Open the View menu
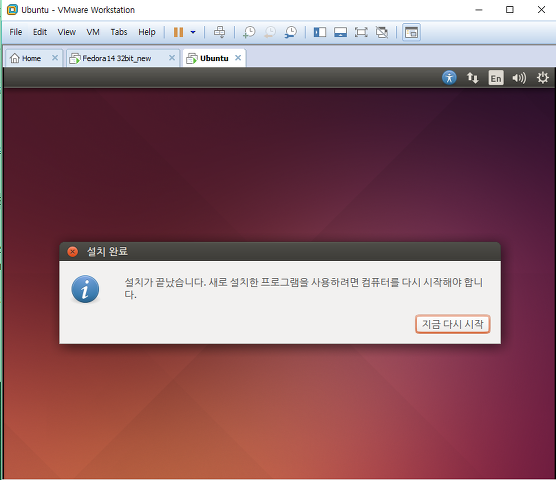The image size is (556, 480). [67, 32]
